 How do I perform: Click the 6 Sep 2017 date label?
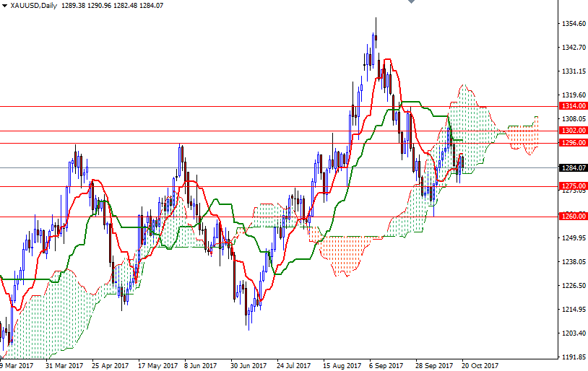(386, 365)
